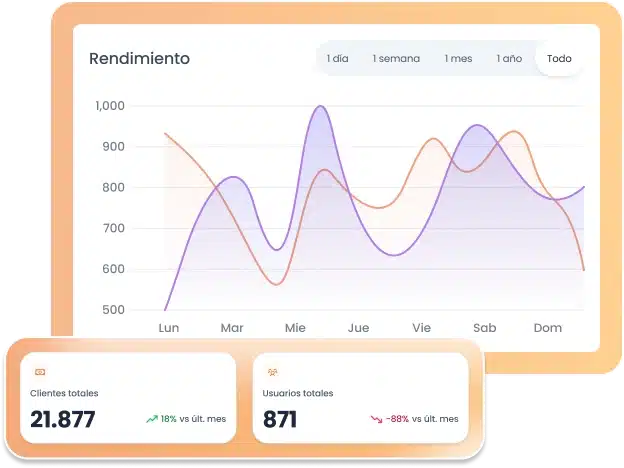The width and height of the screenshot is (624, 468).
Task: Click the 21.877 total clients value
Action: click(63, 420)
